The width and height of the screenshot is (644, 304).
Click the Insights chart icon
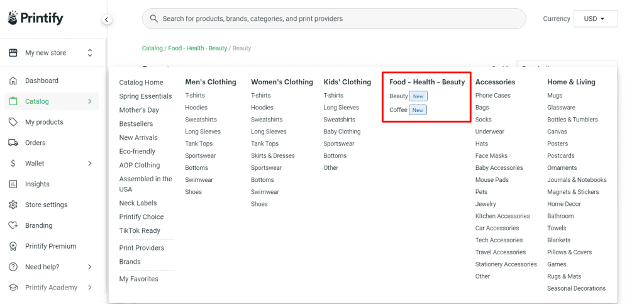pos(13,184)
